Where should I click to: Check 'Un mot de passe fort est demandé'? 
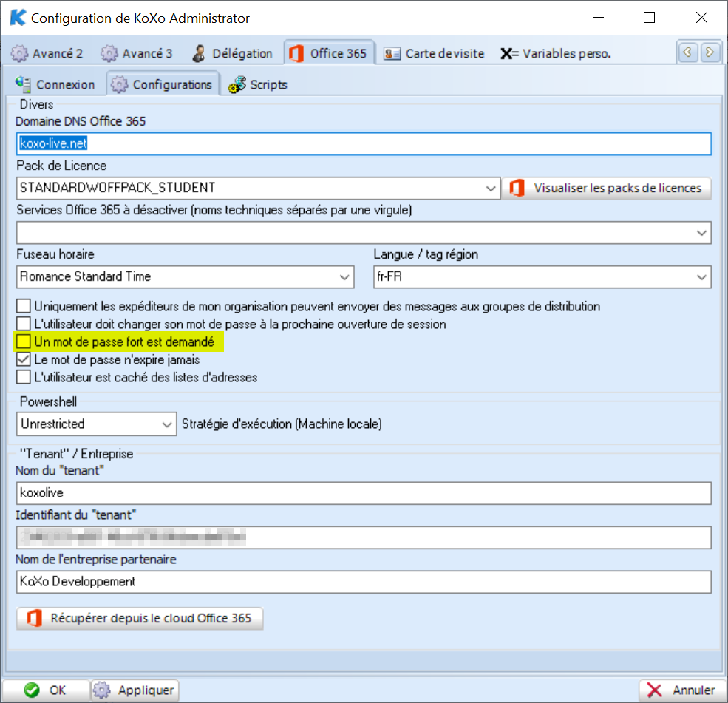click(x=23, y=342)
